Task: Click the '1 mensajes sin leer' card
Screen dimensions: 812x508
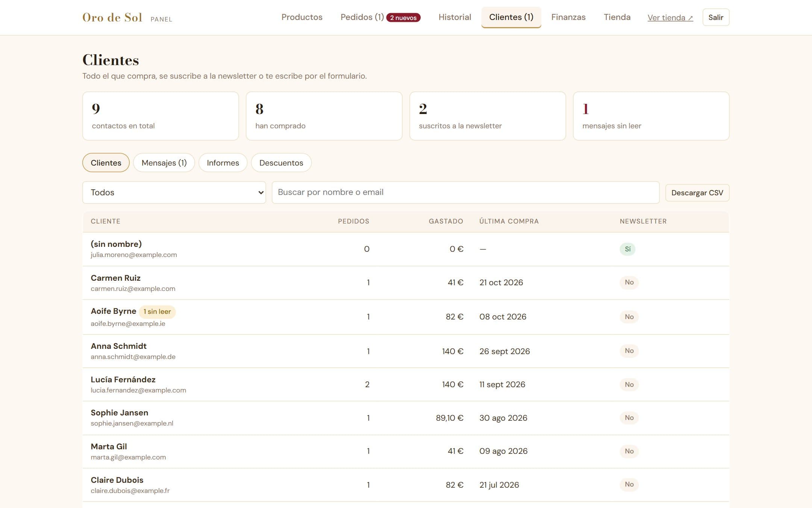Action: pos(651,116)
